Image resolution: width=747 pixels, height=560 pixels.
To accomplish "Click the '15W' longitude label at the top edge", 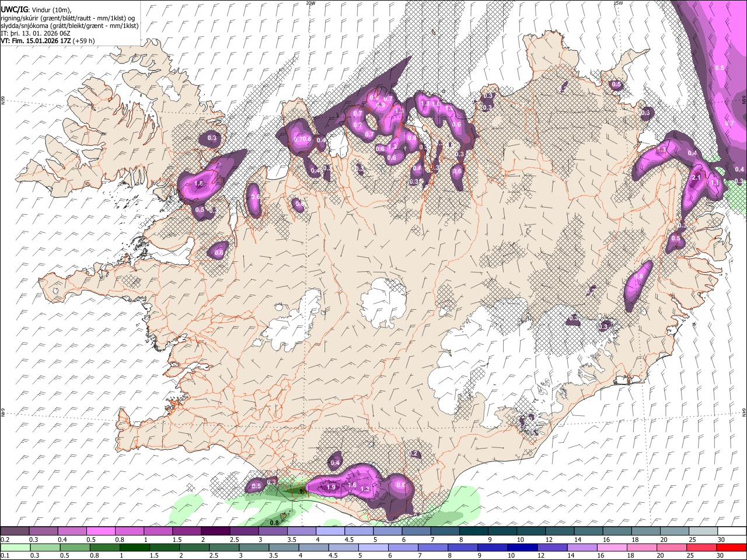I will click(x=617, y=3).
